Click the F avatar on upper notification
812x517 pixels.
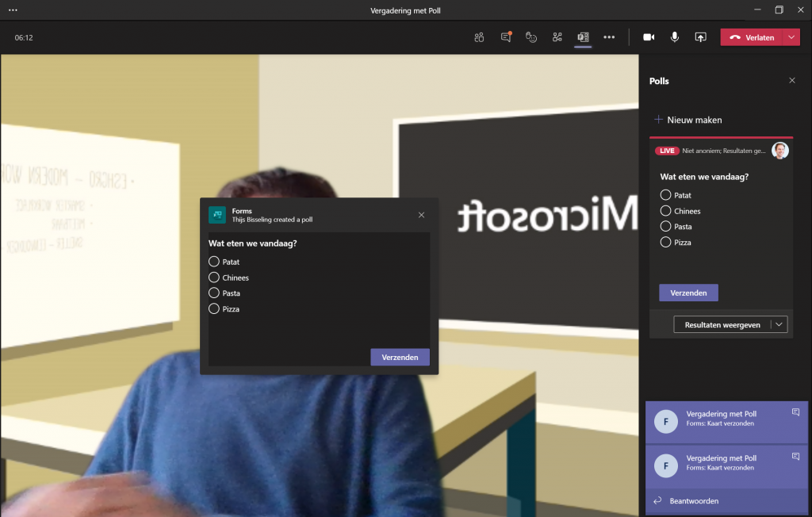tap(666, 422)
